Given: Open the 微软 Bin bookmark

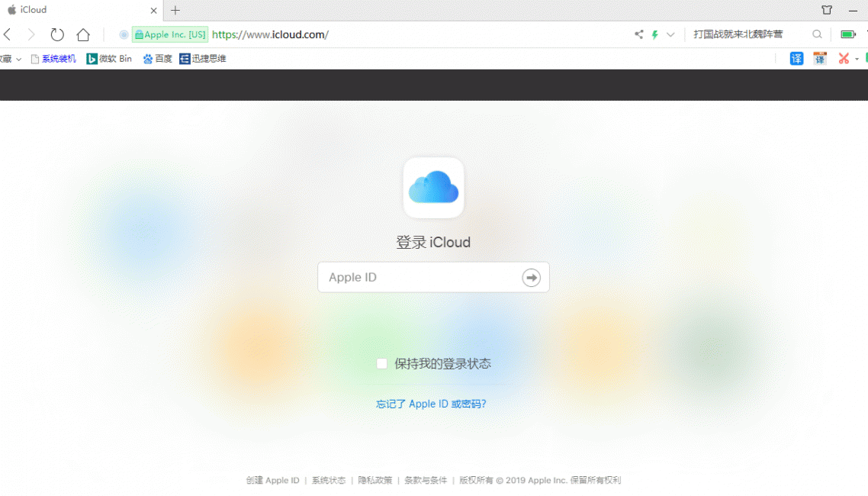Looking at the screenshot, I should tap(109, 59).
